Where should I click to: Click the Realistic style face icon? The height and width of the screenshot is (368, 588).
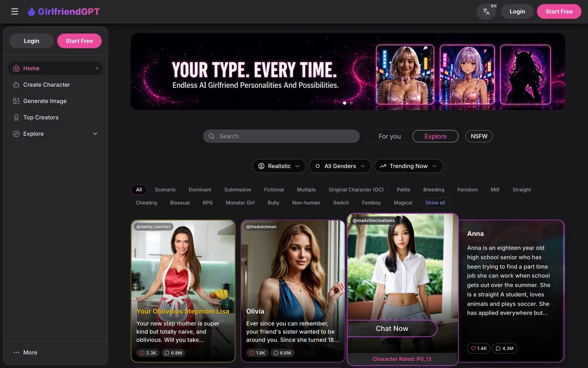(x=261, y=166)
